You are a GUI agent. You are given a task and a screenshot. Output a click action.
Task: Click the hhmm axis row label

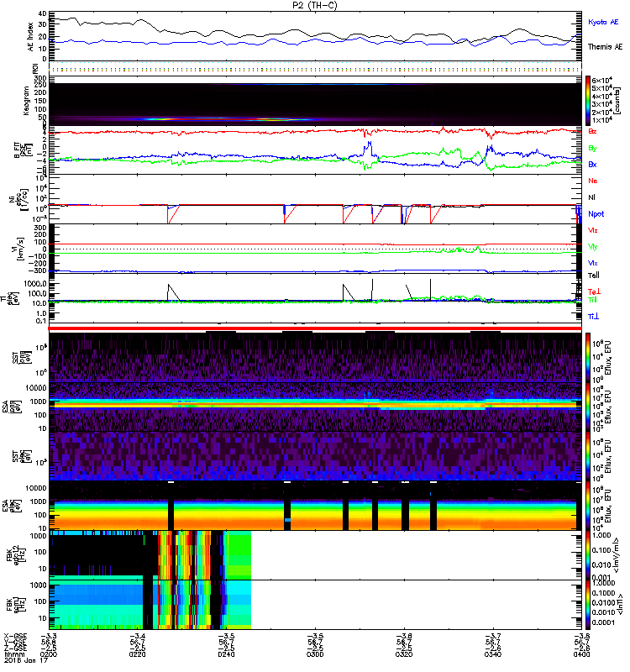click(13, 654)
